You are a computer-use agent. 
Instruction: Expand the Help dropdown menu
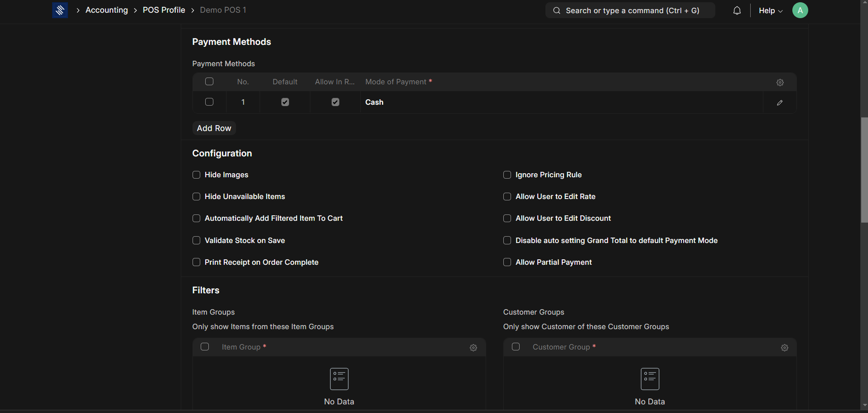tap(770, 10)
